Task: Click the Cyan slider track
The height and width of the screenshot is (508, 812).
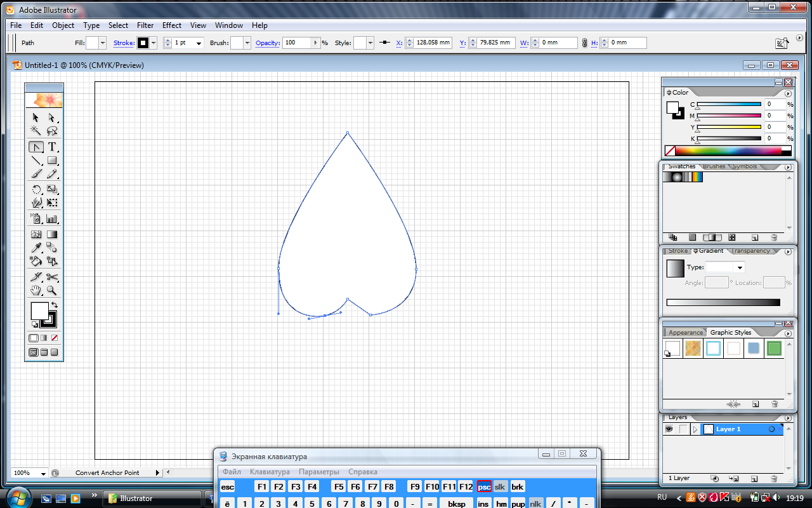Action: pyautogui.click(x=729, y=104)
